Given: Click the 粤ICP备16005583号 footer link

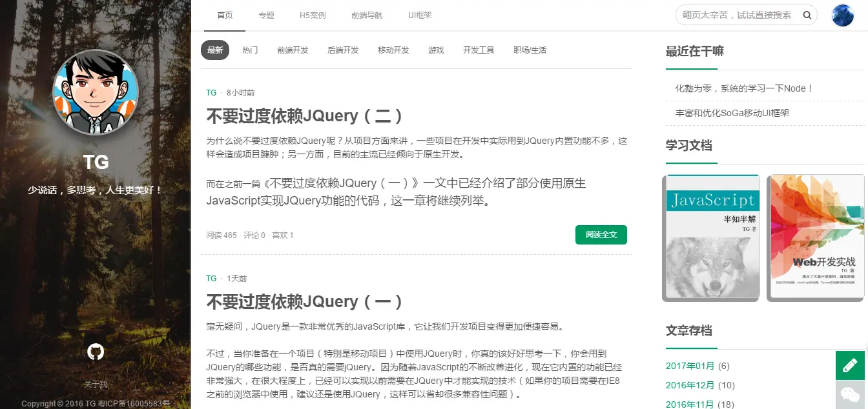Looking at the screenshot, I should (x=134, y=404).
